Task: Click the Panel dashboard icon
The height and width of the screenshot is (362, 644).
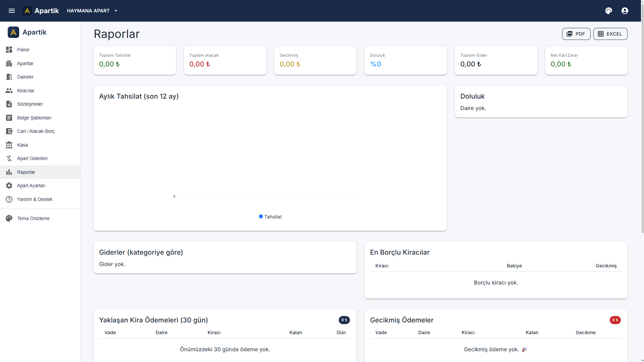Action: [9, 50]
